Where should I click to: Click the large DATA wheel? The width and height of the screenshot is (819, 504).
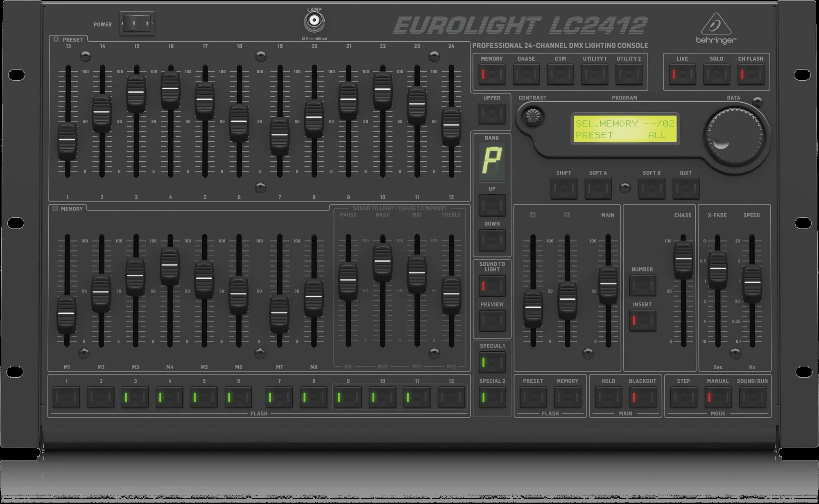(x=735, y=136)
